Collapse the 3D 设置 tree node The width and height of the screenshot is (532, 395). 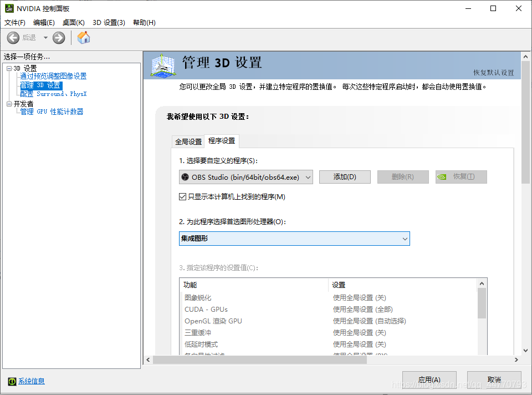point(9,68)
